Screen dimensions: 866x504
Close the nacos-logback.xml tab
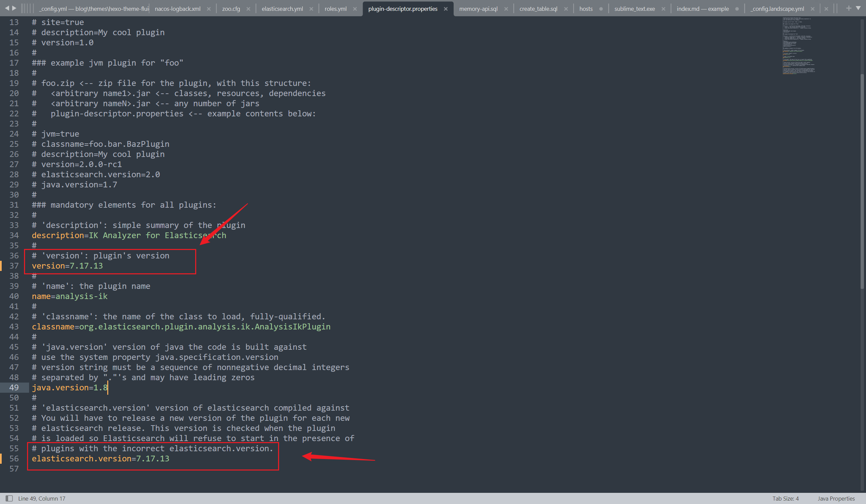[209, 9]
